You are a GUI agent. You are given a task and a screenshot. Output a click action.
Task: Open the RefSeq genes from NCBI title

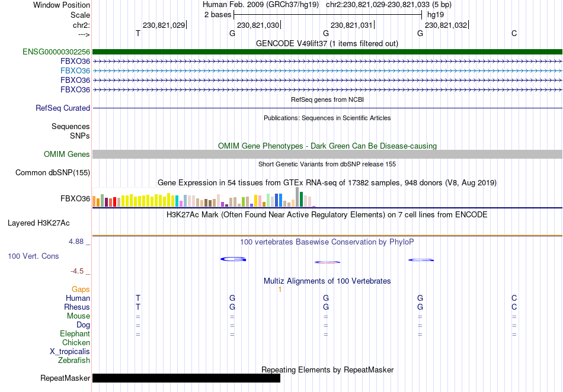point(327,99)
